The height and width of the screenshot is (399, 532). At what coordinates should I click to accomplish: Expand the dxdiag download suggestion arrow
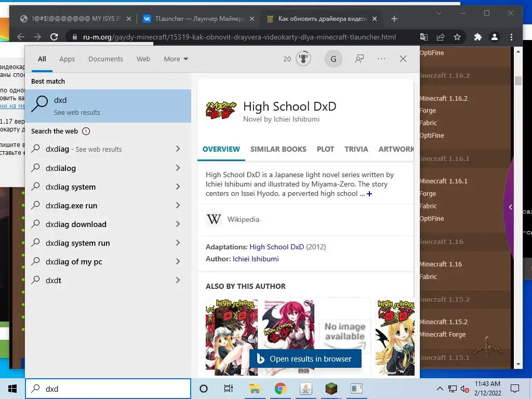point(178,223)
